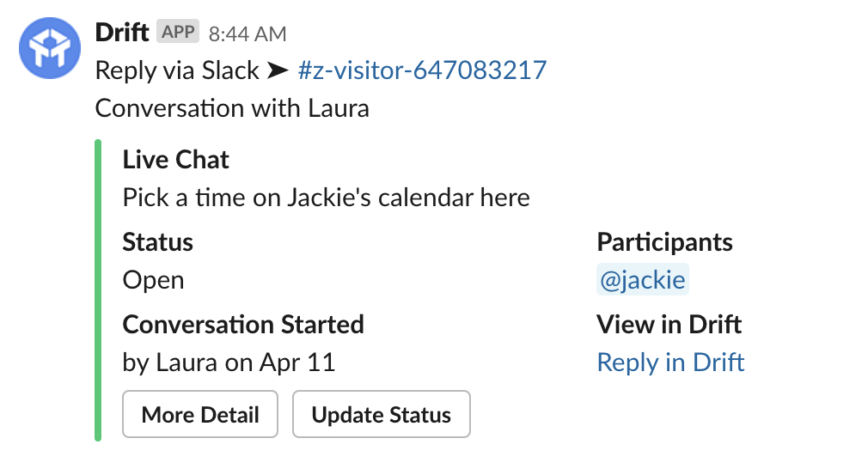Image resolution: width=868 pixels, height=469 pixels.
Task: Click the by Laura on Apr 11 text
Action: (229, 362)
